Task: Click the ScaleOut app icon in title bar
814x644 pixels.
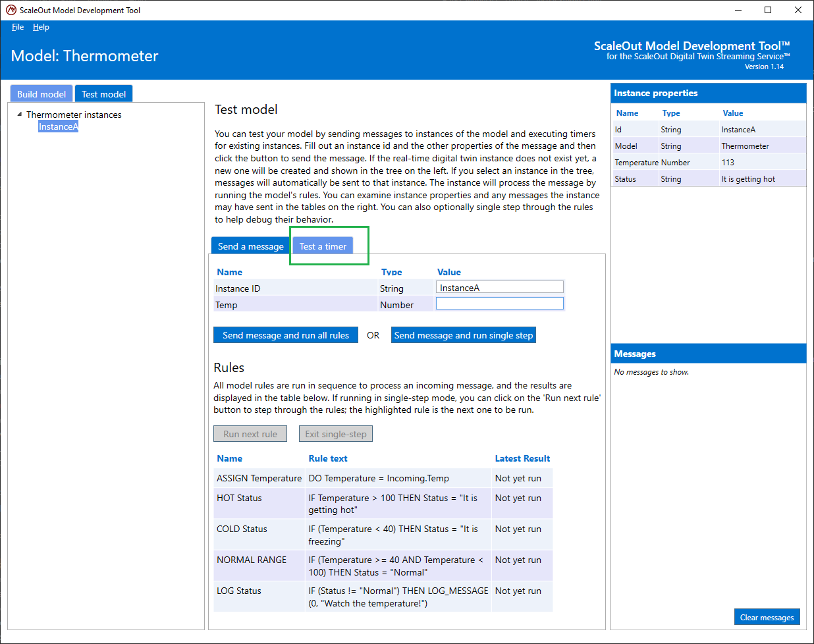Action: (11, 10)
